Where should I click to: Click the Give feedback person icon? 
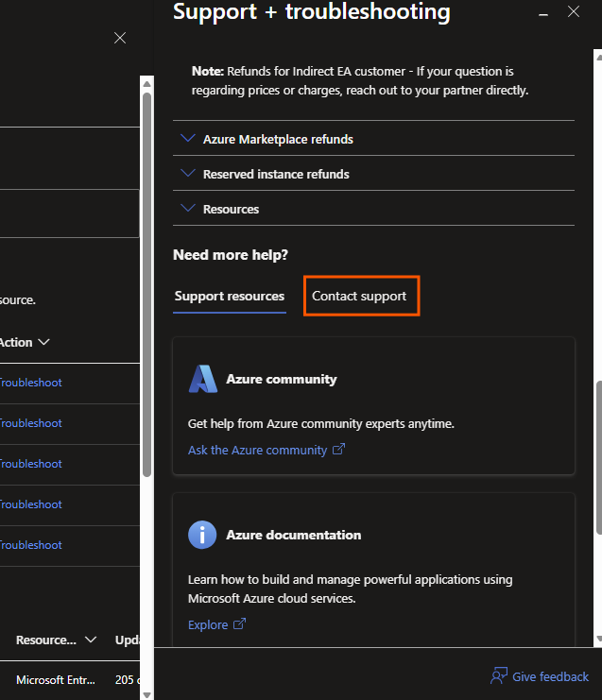tap(499, 675)
